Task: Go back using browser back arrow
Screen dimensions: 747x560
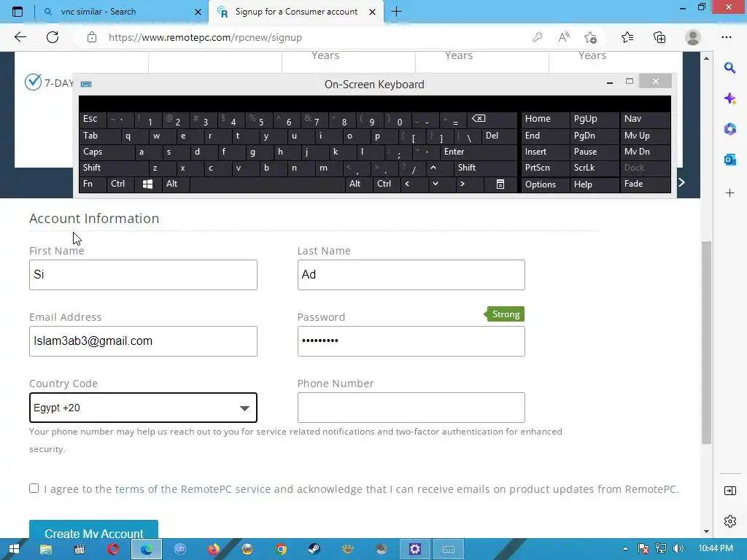Action: tap(20, 37)
